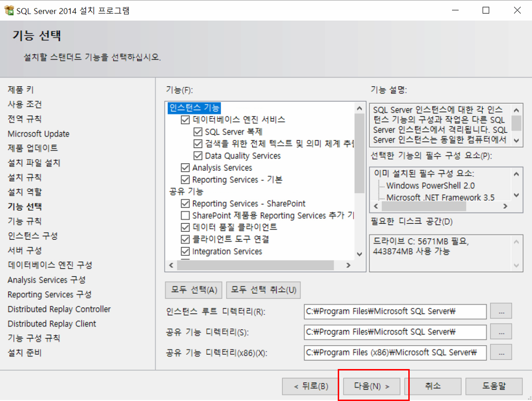Click the 기능 선택 current step
This screenshot has width=532, height=401.
click(25, 207)
